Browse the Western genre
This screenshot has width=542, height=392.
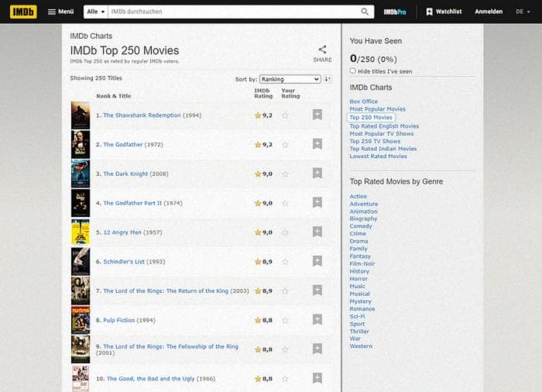(x=361, y=346)
